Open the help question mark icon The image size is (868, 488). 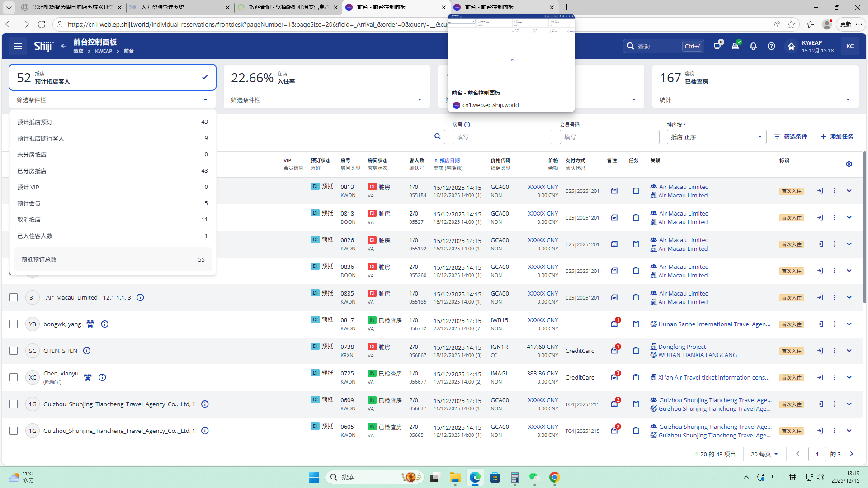pos(771,46)
